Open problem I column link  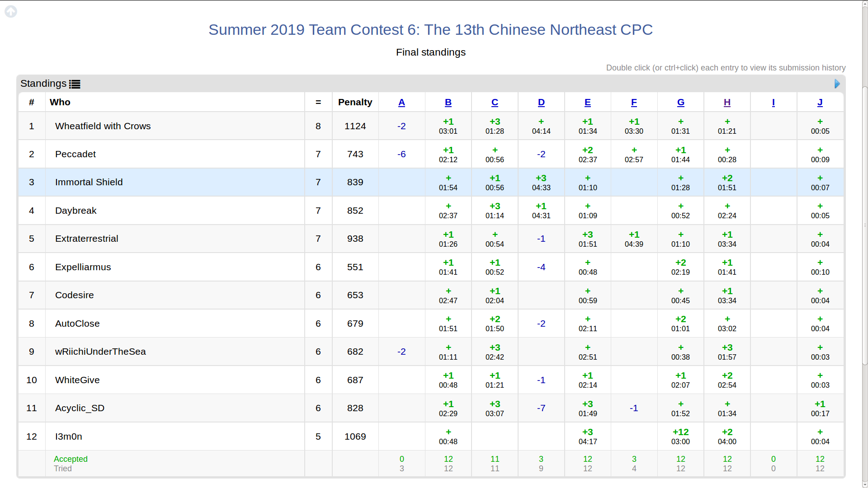pos(774,103)
